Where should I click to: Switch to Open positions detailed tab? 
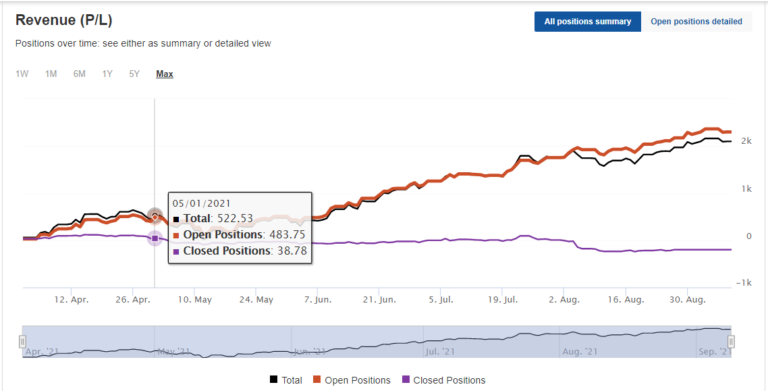coord(696,22)
